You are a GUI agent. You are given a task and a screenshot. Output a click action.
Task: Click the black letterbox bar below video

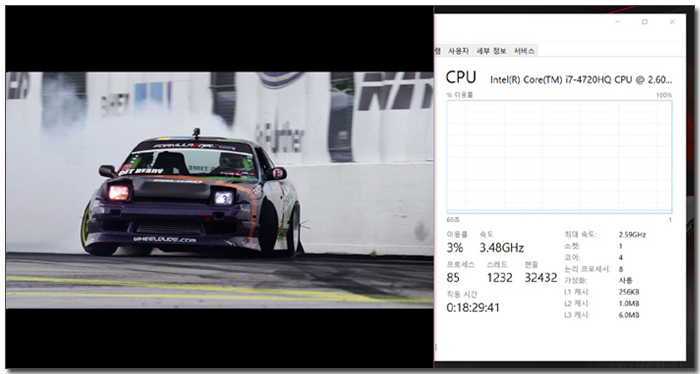point(219,338)
